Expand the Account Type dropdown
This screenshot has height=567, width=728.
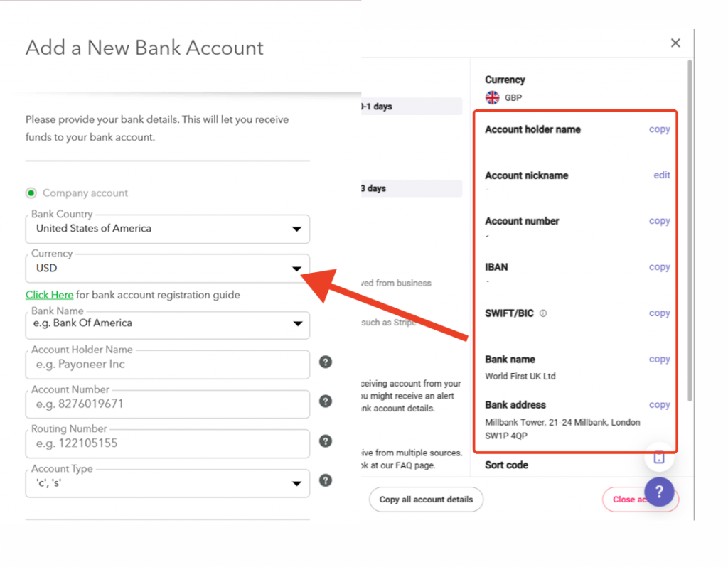pyautogui.click(x=168, y=483)
